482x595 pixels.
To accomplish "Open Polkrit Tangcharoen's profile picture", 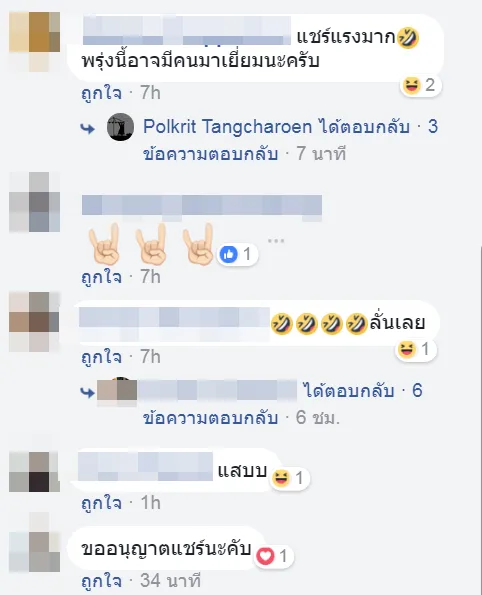I will pyautogui.click(x=121, y=127).
